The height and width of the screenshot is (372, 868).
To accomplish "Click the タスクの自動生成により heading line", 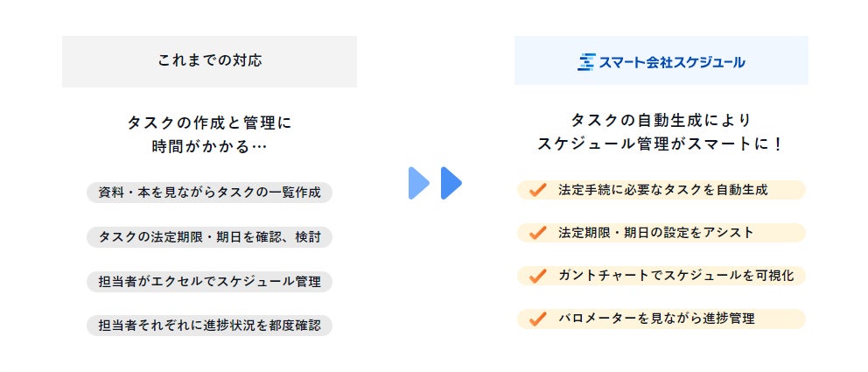I will (661, 120).
